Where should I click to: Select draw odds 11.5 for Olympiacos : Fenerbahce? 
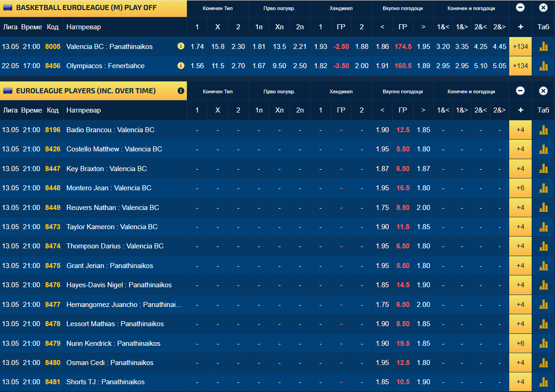(218, 66)
